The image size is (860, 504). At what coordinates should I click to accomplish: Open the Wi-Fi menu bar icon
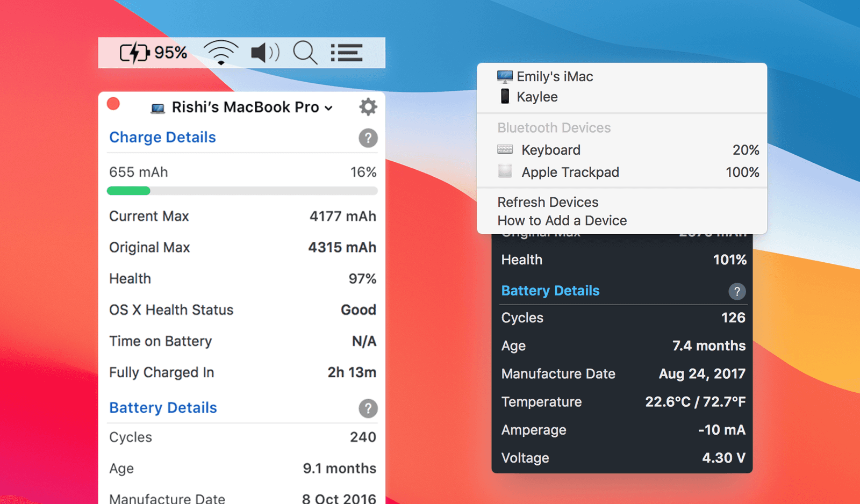[221, 53]
